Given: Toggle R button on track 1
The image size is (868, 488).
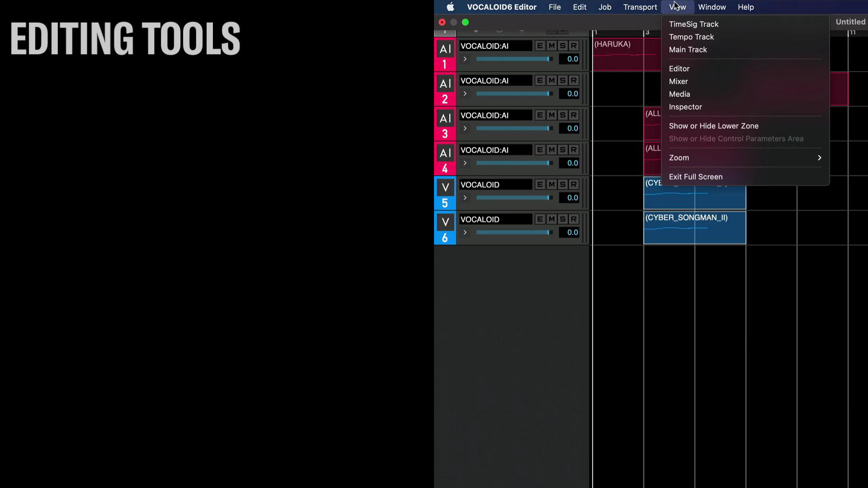Looking at the screenshot, I should pyautogui.click(x=574, y=46).
